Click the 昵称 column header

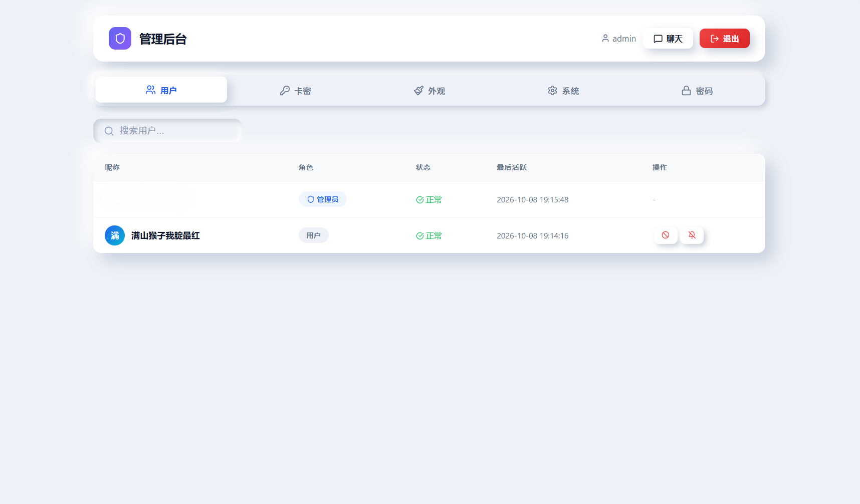[x=112, y=167]
